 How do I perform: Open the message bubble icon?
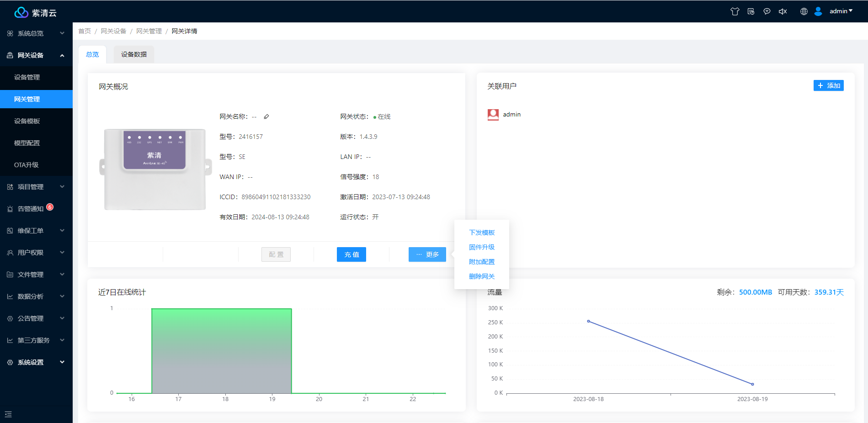[767, 11]
